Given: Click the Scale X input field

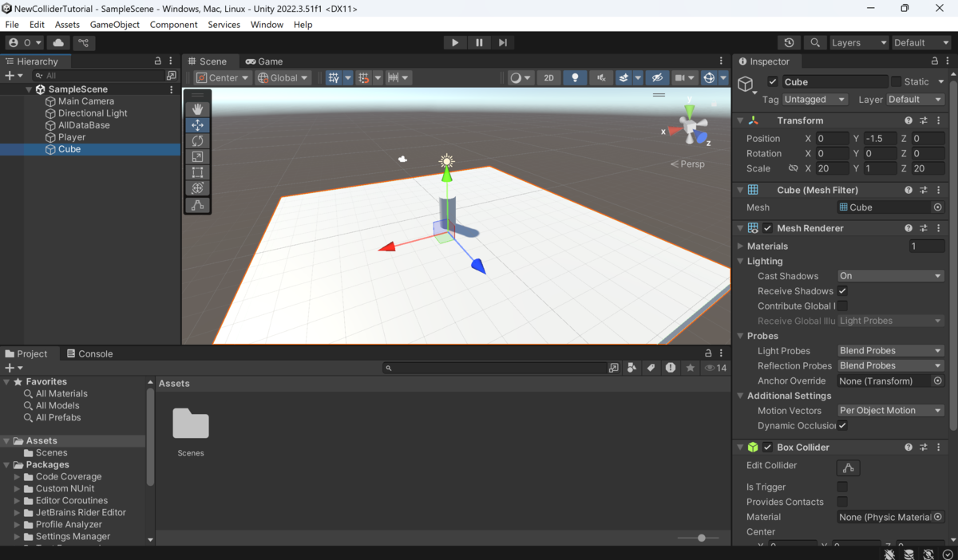Looking at the screenshot, I should (x=832, y=168).
